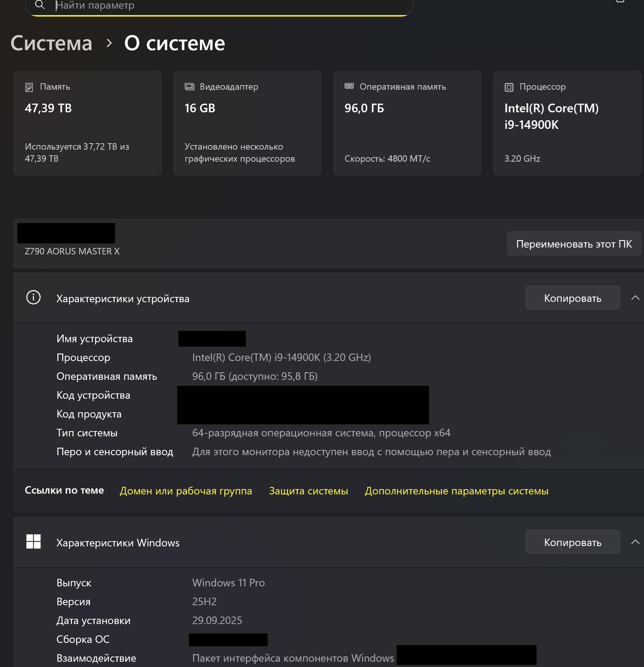The width and height of the screenshot is (644, 667).
Task: Click the storage Память card icon
Action: [29, 87]
